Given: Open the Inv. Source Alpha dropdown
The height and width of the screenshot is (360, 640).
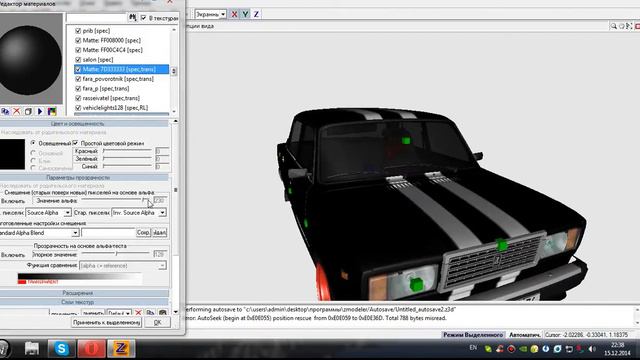Looking at the screenshot, I should [139, 213].
